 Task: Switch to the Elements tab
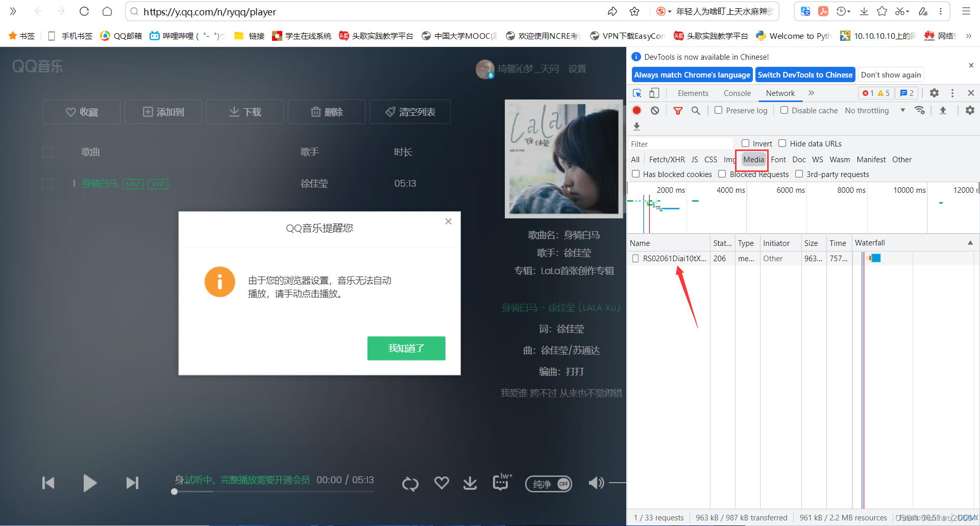pos(693,93)
